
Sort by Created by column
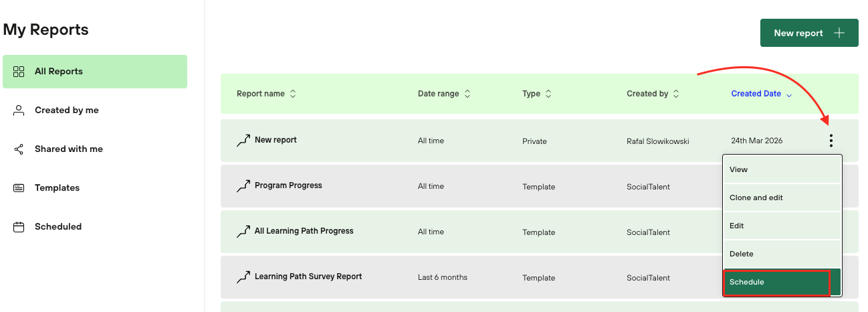tap(676, 94)
